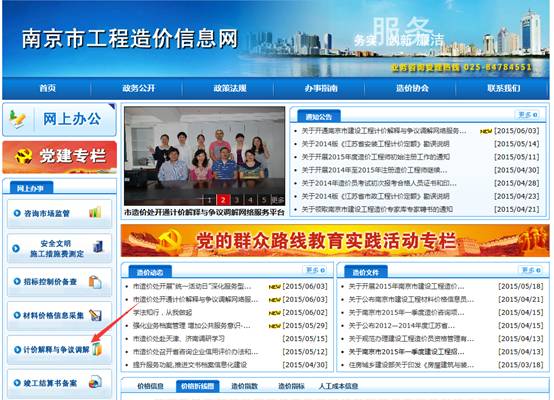Open the 政策法规 navigation menu item
Viewport: 554px width, 400px height.
pyautogui.click(x=230, y=88)
